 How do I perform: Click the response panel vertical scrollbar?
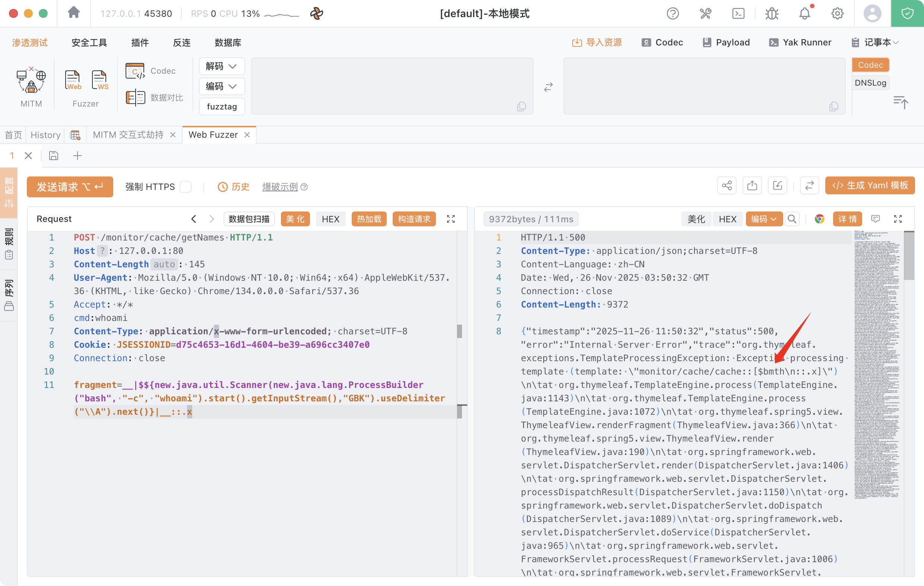coord(909,255)
